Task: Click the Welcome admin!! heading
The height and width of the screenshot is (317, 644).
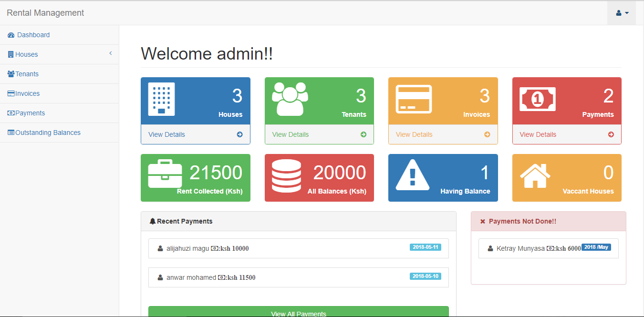Action: coord(207,54)
